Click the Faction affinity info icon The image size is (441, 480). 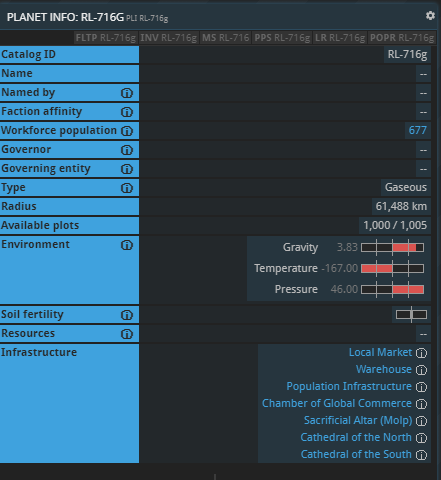pos(127,112)
